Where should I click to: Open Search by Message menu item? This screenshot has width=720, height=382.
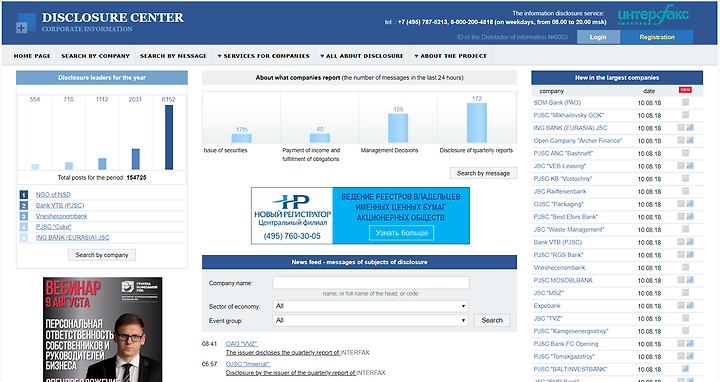click(x=174, y=56)
